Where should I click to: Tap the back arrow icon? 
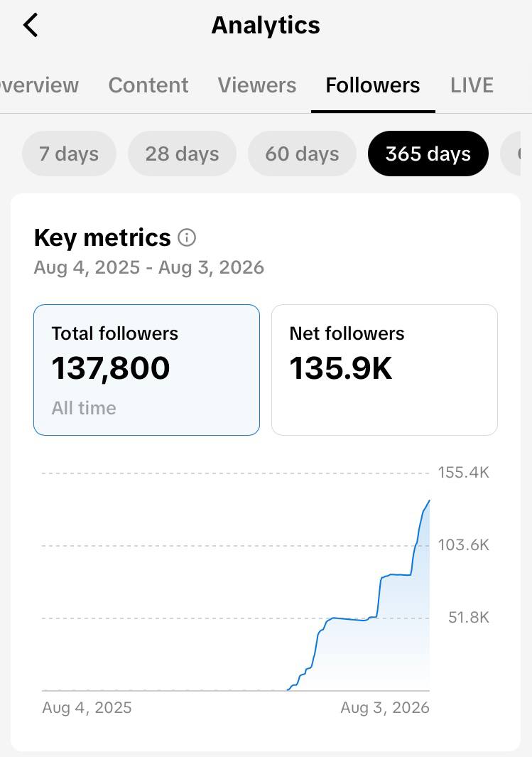31,25
